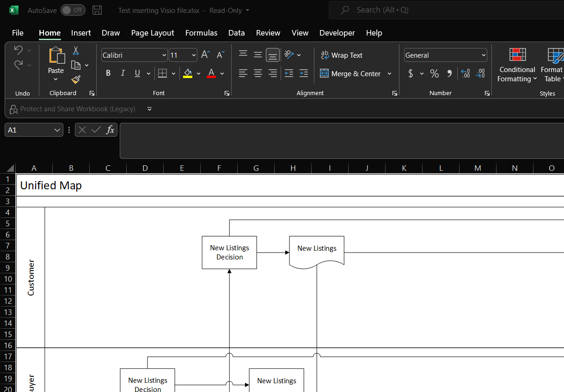The image size is (564, 392).
Task: Click Decrease Indent icon
Action: tap(289, 73)
